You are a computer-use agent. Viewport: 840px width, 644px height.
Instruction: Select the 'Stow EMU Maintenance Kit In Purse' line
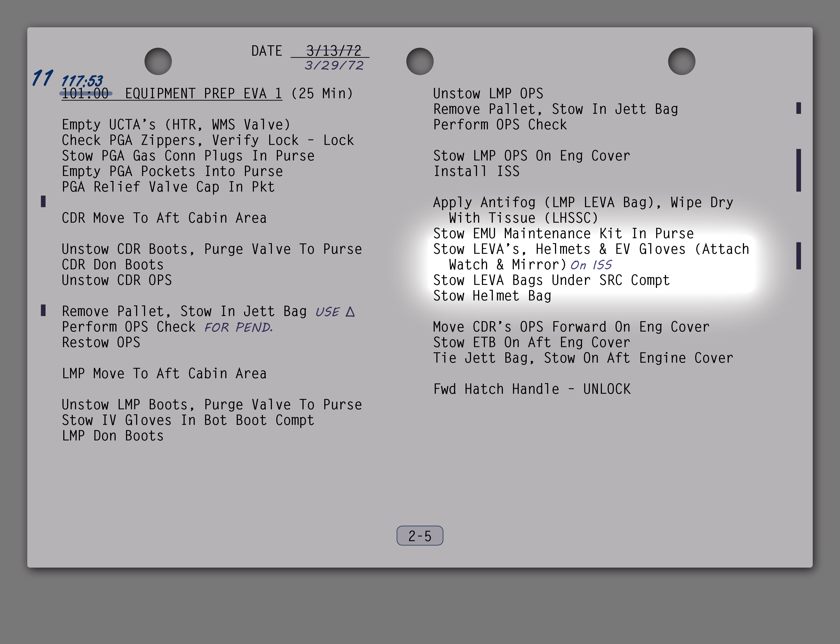[563, 234]
